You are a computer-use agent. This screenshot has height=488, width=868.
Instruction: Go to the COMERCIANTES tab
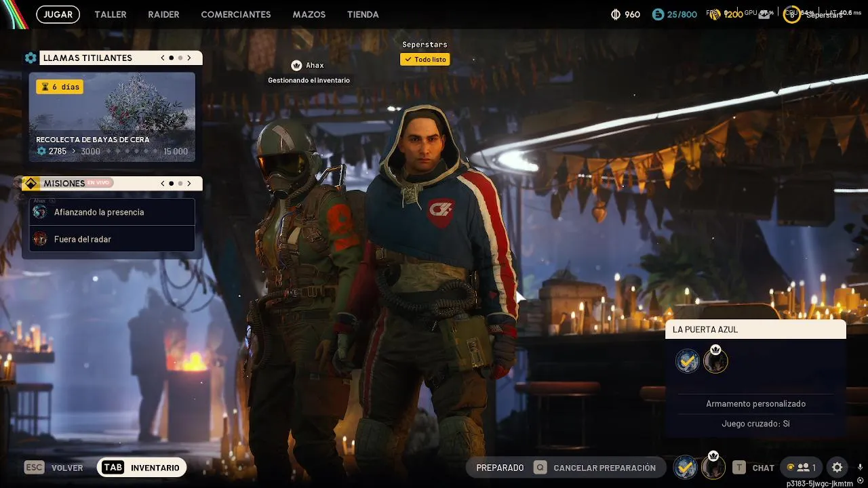236,14
